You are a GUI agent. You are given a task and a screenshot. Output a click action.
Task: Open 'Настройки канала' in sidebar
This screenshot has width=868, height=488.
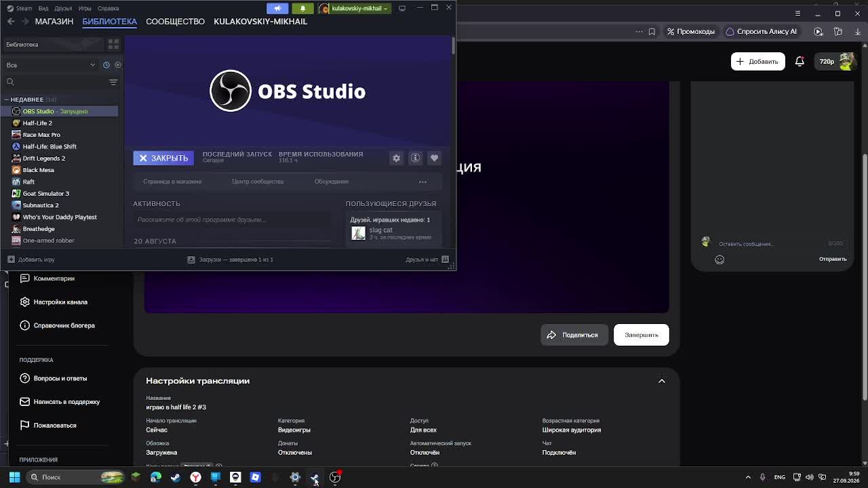[60, 302]
